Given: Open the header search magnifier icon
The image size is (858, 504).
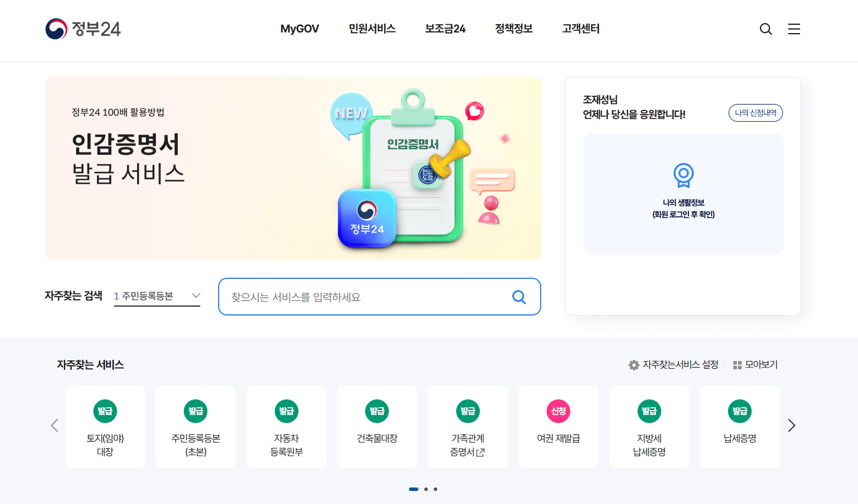Looking at the screenshot, I should click(x=766, y=29).
